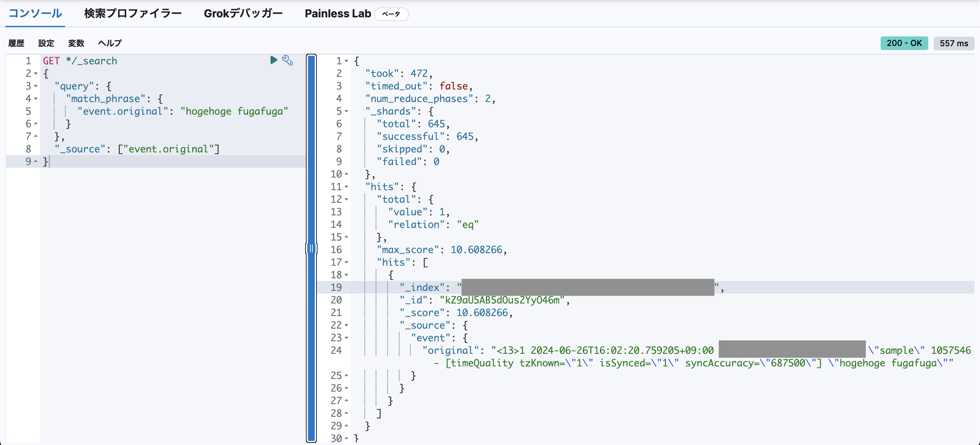Click the 200 - OK status badge
980x445 pixels.
tap(904, 43)
